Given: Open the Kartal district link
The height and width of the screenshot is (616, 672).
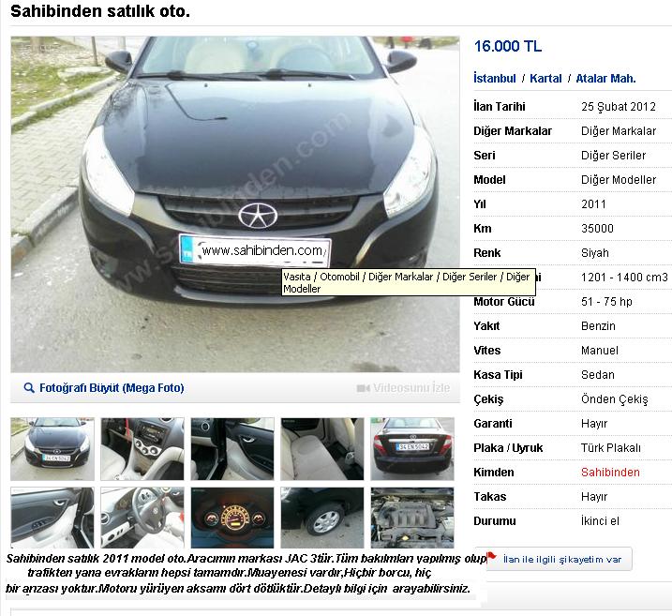Looking at the screenshot, I should pyautogui.click(x=545, y=79).
